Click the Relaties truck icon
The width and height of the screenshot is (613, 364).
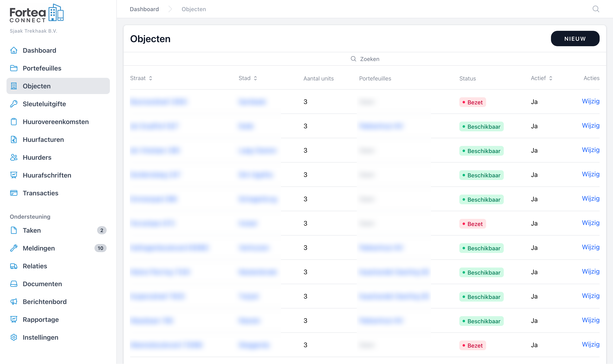tap(14, 266)
